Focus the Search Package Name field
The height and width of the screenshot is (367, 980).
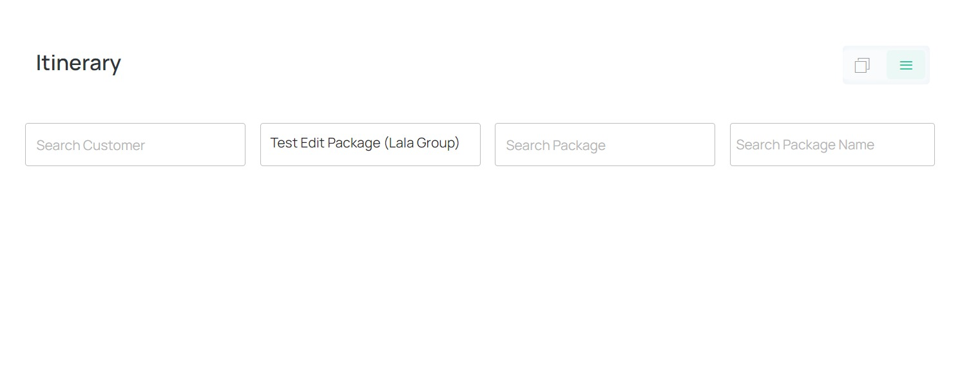pos(832,144)
